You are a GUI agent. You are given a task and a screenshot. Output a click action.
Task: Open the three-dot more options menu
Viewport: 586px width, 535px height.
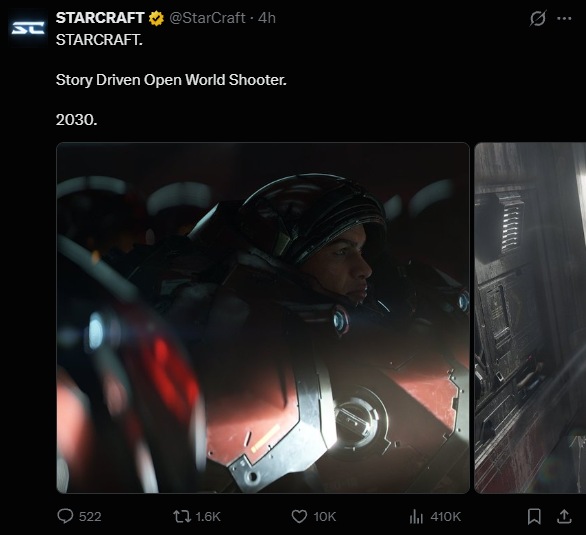[x=564, y=18]
